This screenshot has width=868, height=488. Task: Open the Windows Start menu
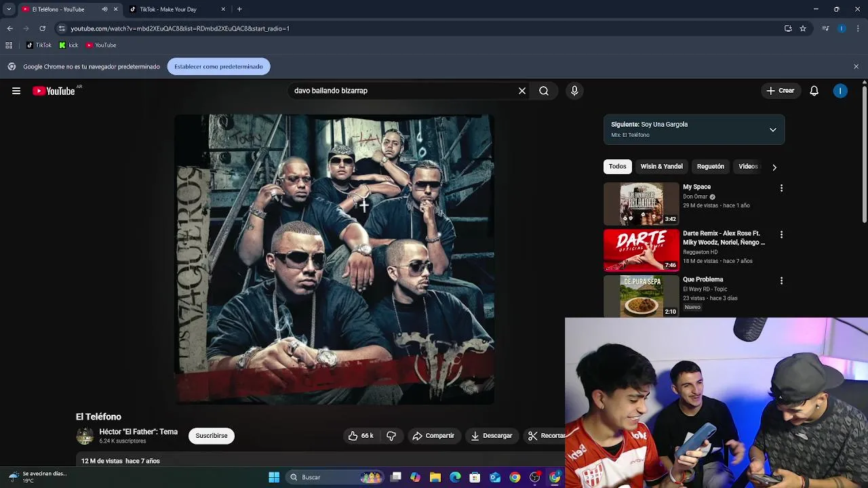(x=274, y=477)
